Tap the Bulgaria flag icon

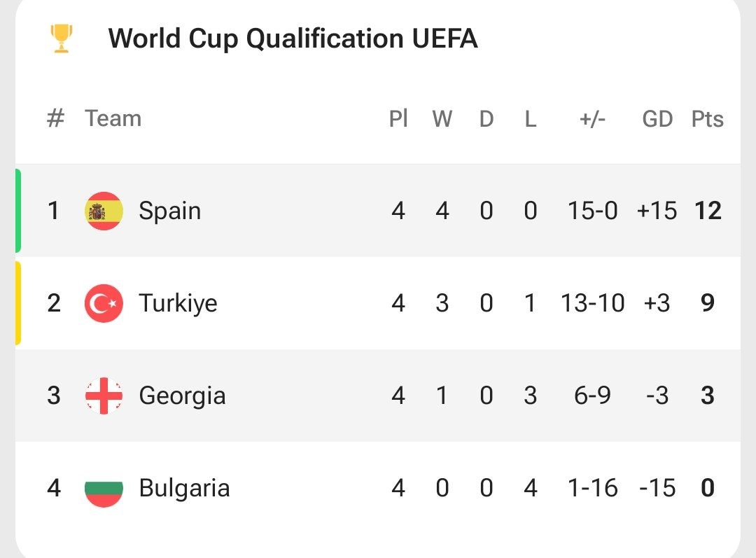104,488
